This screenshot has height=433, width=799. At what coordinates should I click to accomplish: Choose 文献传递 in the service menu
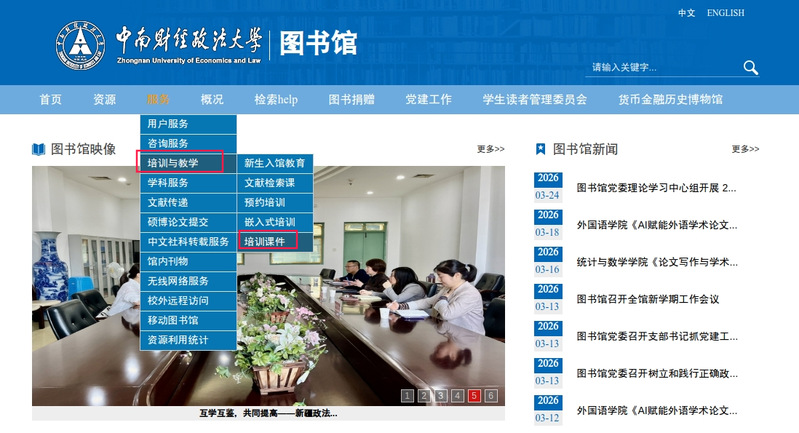(x=168, y=202)
